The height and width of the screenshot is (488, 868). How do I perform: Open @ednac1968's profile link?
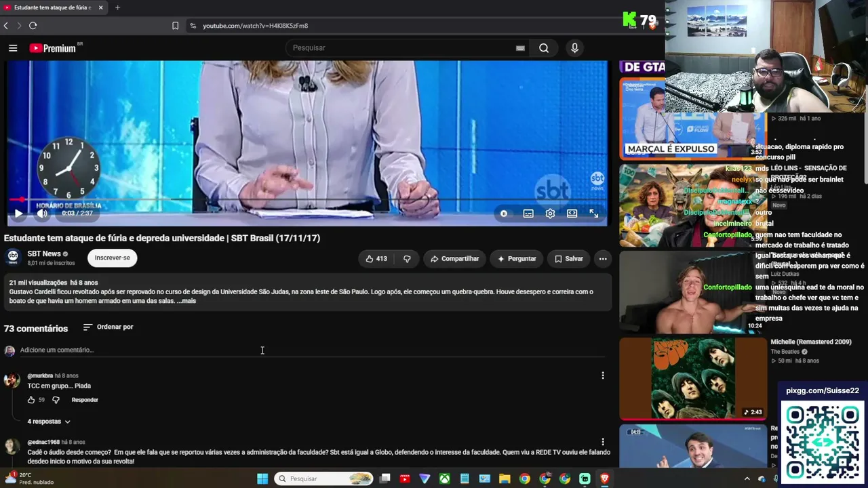(43, 442)
